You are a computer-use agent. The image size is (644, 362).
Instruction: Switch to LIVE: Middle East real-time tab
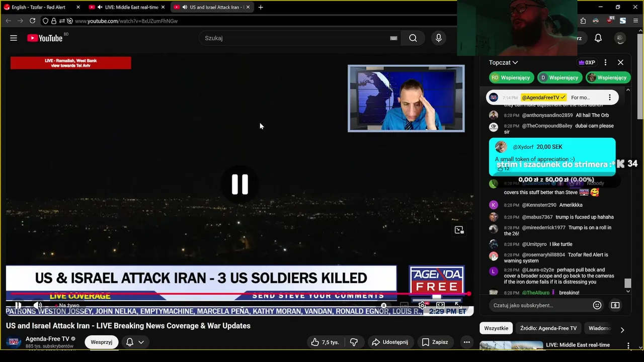[x=127, y=7]
